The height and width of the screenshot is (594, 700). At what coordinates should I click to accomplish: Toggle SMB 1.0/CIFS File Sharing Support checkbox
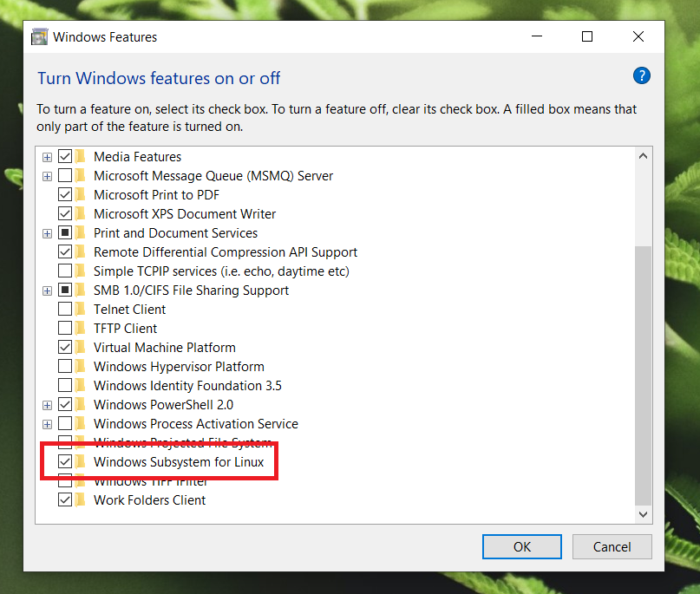[x=65, y=290]
